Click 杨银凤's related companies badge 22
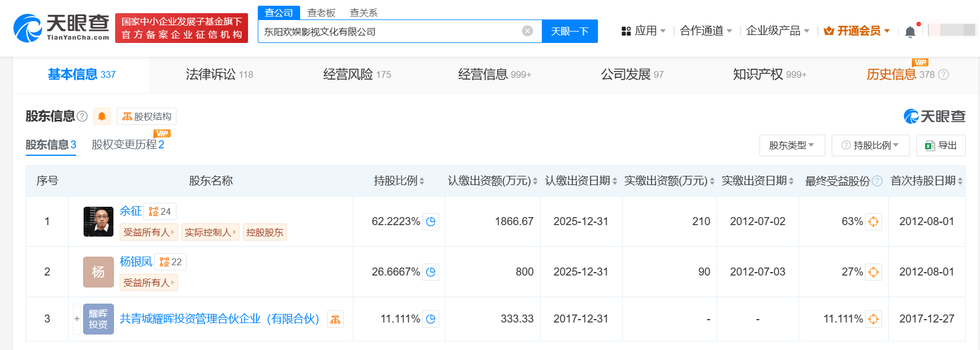 (x=171, y=262)
